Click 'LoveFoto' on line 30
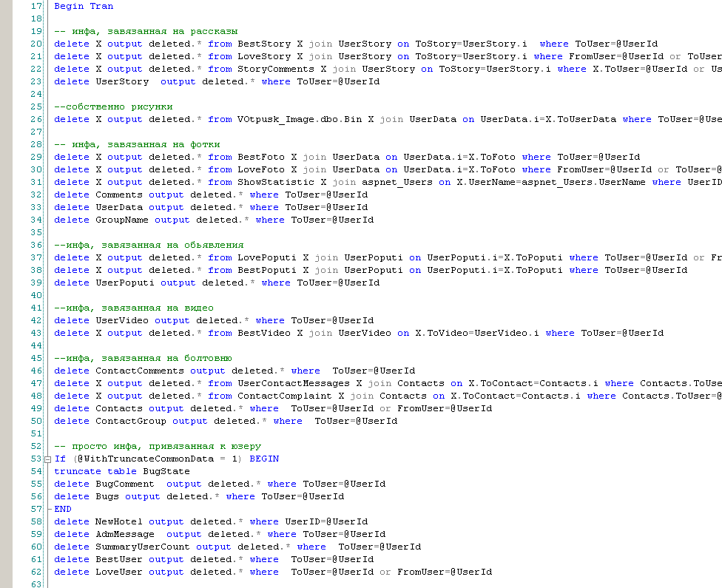The width and height of the screenshot is (722, 588). (x=261, y=169)
